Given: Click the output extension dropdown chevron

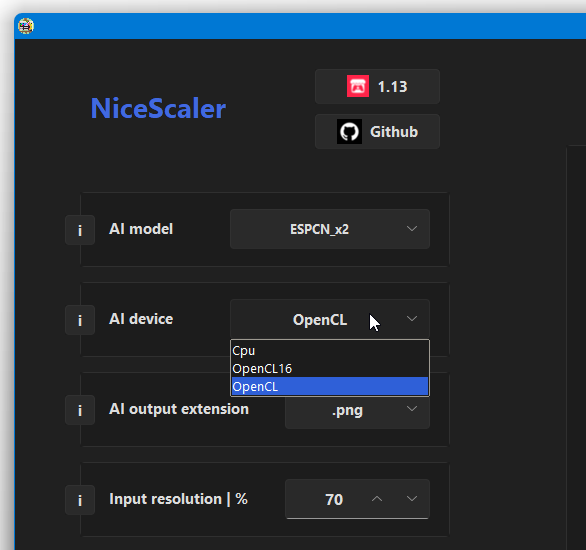Looking at the screenshot, I should [x=411, y=409].
